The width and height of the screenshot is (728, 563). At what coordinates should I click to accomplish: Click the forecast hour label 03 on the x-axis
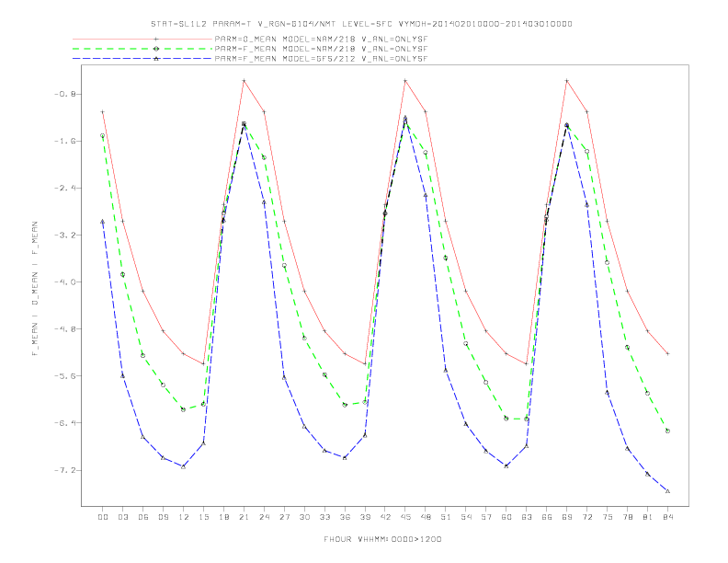(x=122, y=517)
